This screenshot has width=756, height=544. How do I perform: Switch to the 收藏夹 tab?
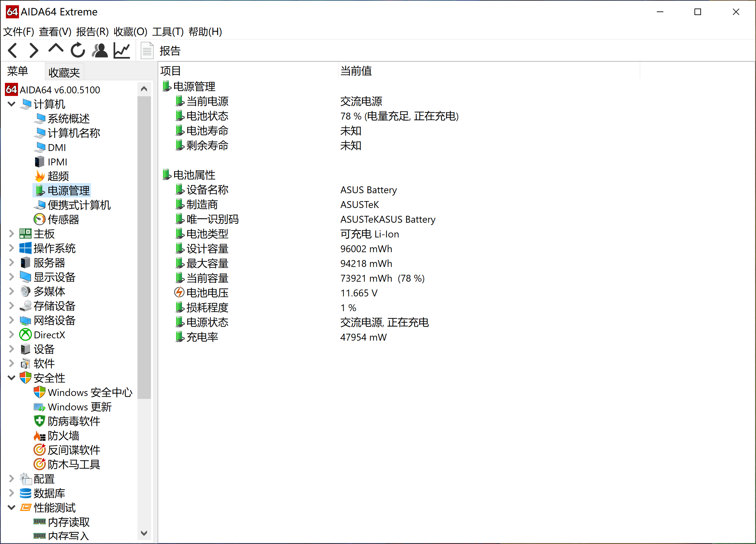[64, 72]
